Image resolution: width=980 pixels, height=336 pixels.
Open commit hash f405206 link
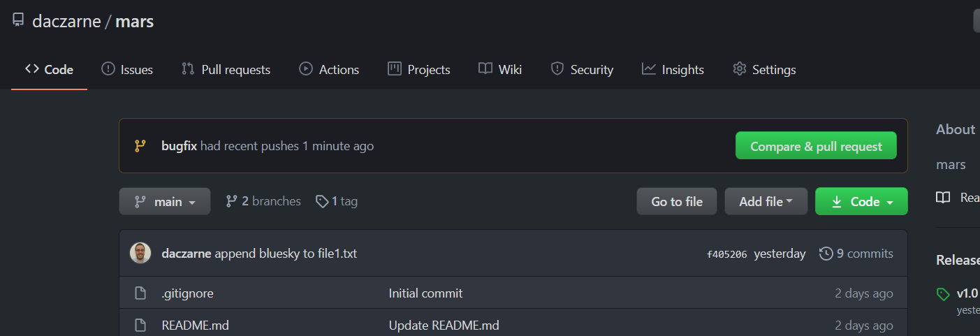coord(726,254)
